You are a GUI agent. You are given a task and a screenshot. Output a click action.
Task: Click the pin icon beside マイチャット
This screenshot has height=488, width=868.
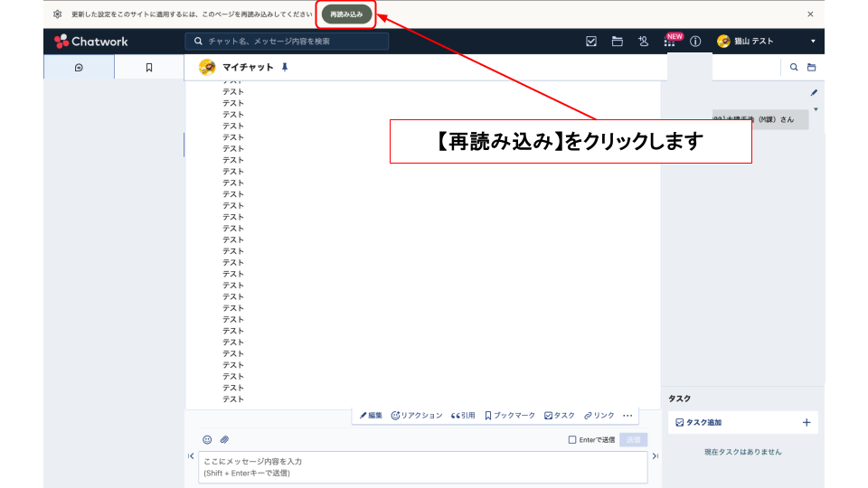point(285,68)
